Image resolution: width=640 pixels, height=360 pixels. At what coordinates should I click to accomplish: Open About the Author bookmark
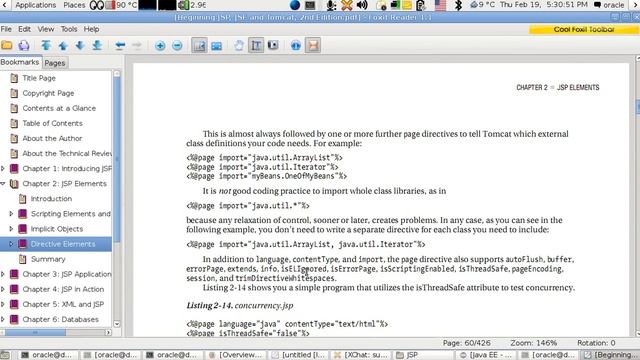[52, 138]
